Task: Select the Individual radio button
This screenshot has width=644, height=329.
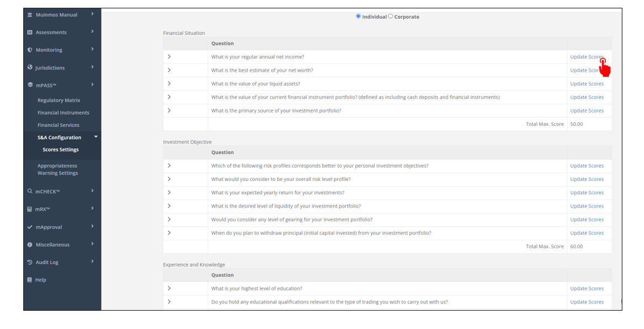Action: tap(358, 17)
